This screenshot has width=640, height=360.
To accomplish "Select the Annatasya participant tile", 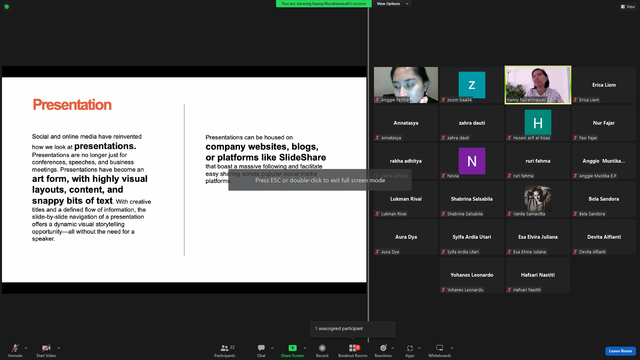I will click(x=406, y=123).
